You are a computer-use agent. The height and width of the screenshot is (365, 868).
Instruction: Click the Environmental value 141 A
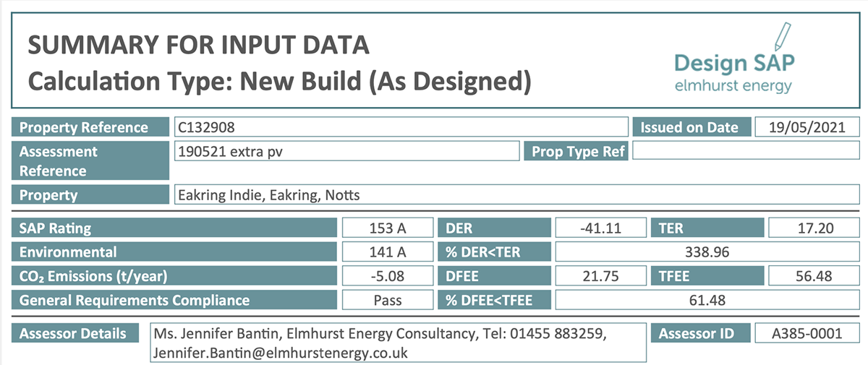point(388,252)
